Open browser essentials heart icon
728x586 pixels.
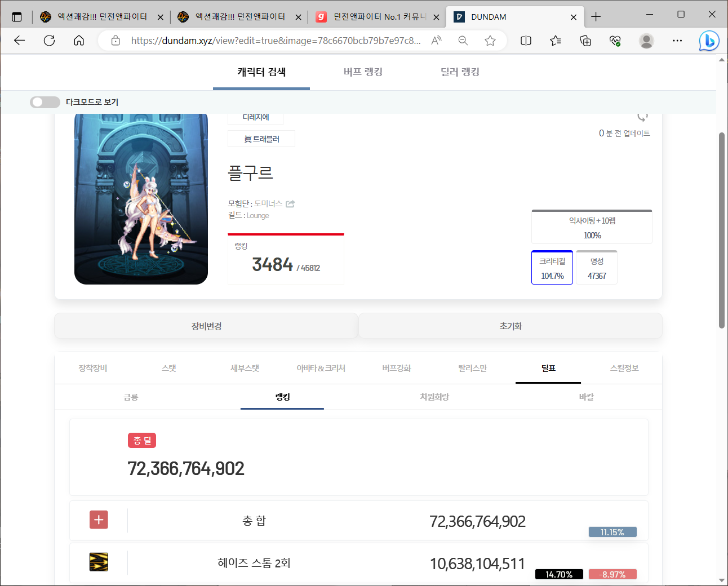[x=615, y=41]
